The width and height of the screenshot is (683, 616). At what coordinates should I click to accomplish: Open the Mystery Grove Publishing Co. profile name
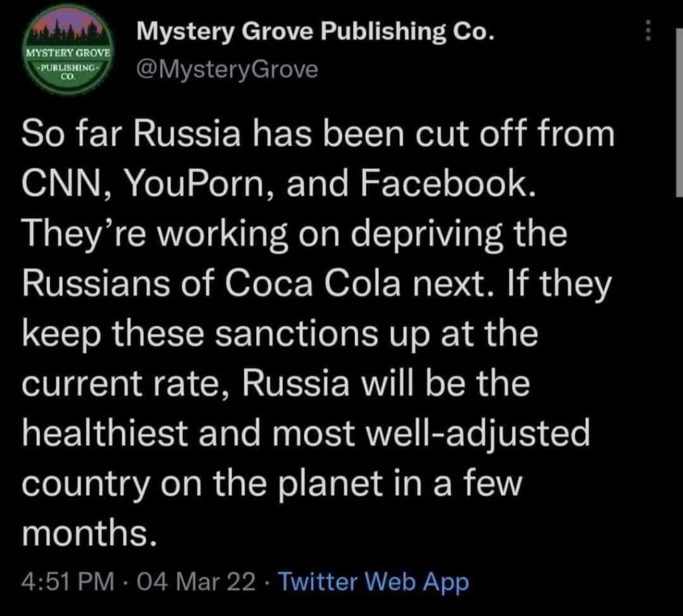[x=315, y=32]
